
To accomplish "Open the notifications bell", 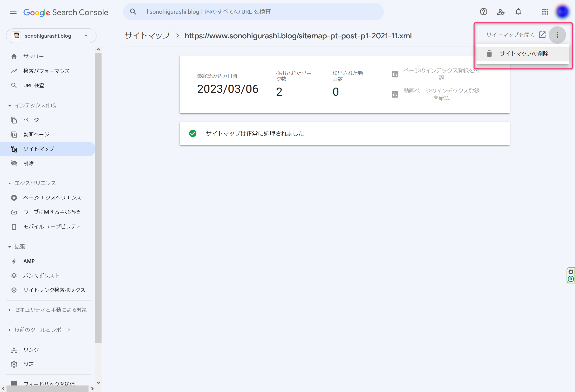I will pos(518,12).
